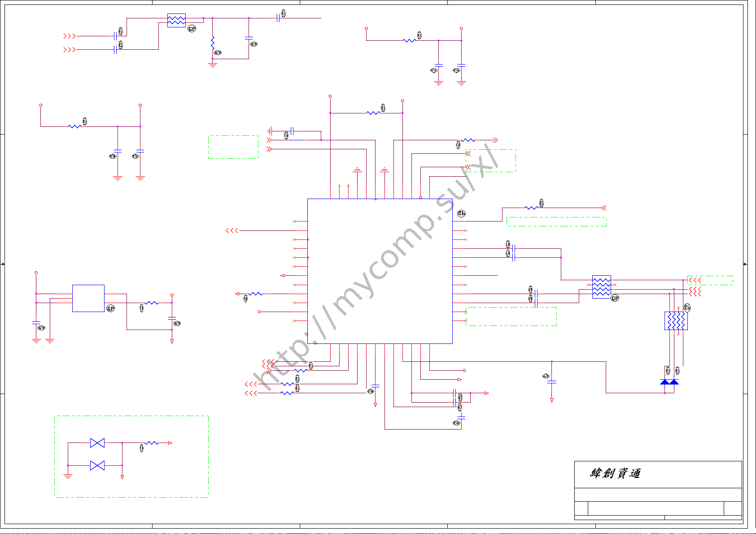Select the resistor in the top-right filter circuit

click(x=409, y=40)
